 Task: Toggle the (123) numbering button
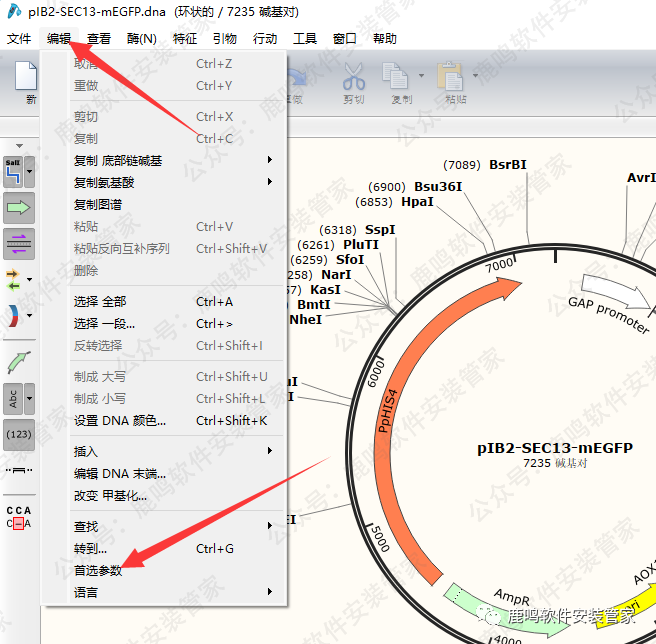(19, 435)
